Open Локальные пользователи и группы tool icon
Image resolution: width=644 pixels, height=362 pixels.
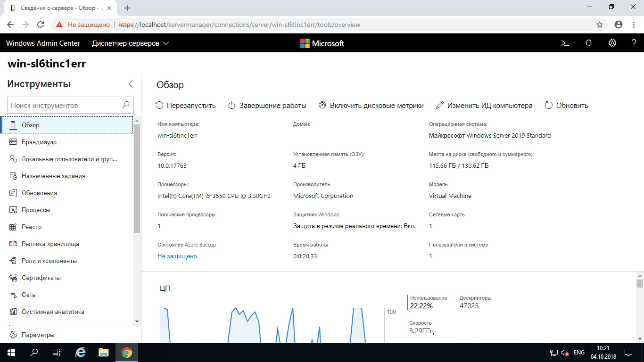click(13, 159)
